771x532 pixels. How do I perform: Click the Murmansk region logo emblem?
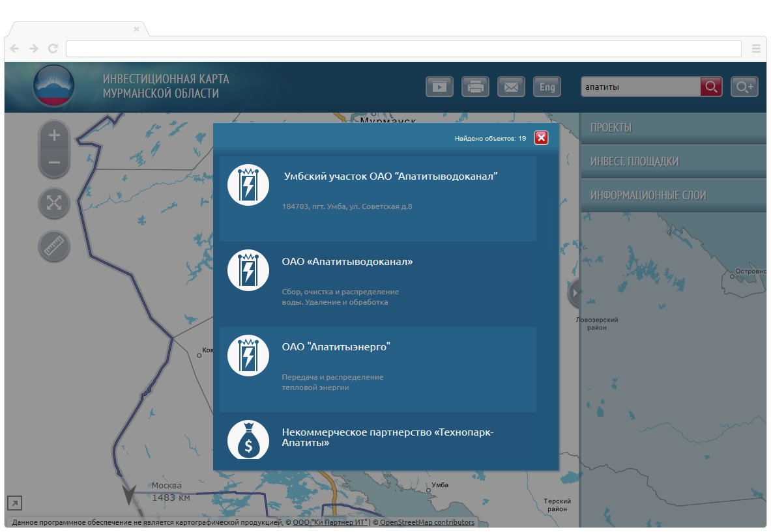53,86
